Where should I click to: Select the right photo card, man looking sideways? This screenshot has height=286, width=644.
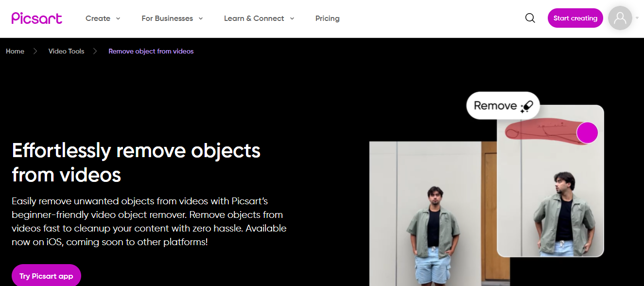[x=554, y=204]
